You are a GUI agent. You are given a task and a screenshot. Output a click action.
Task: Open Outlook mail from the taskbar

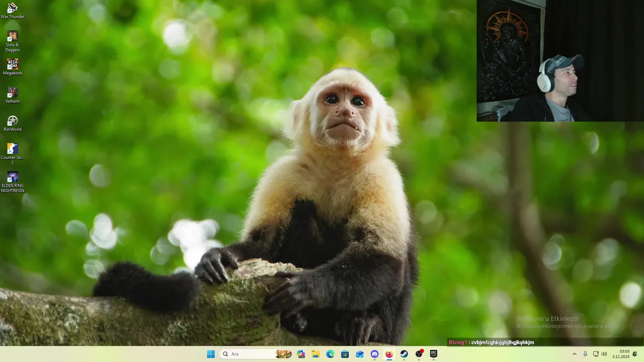pos(359,354)
